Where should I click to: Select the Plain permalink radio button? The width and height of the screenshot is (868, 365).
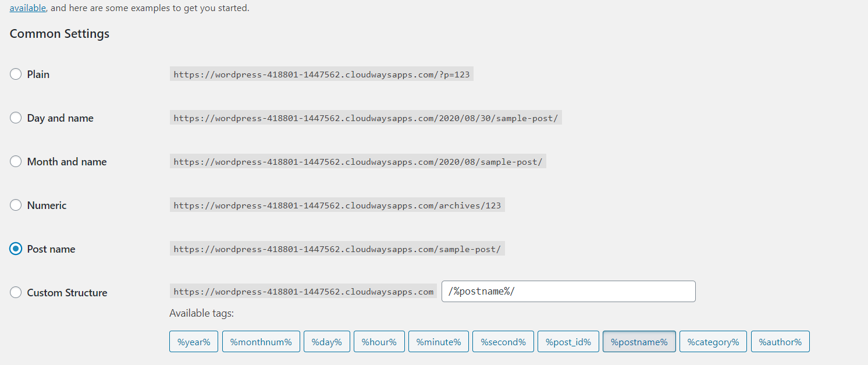tap(16, 75)
